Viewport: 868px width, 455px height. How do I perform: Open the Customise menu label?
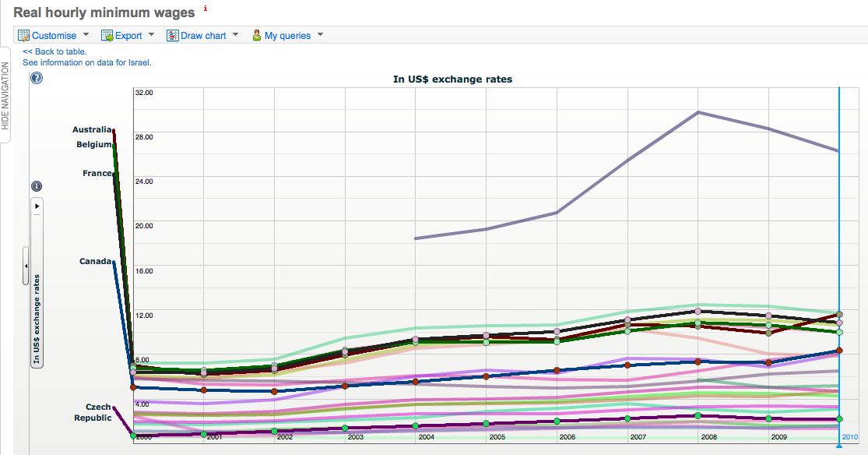pos(54,36)
